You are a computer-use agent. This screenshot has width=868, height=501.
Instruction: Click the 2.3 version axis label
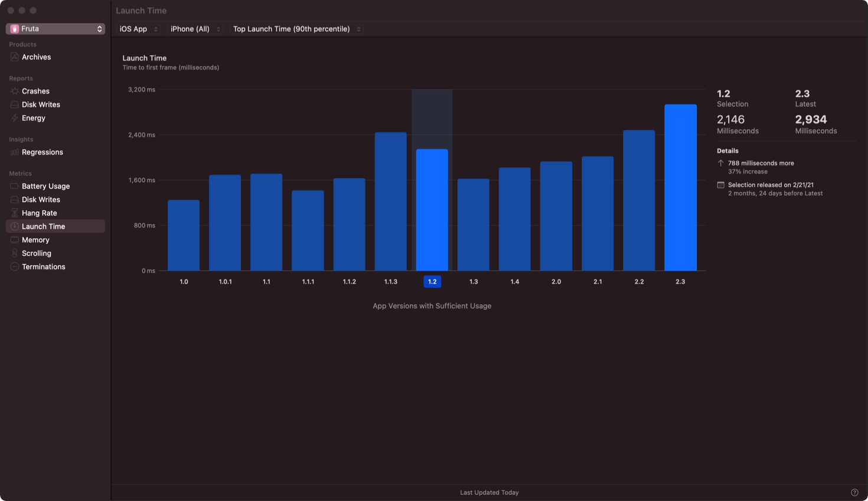pos(680,282)
